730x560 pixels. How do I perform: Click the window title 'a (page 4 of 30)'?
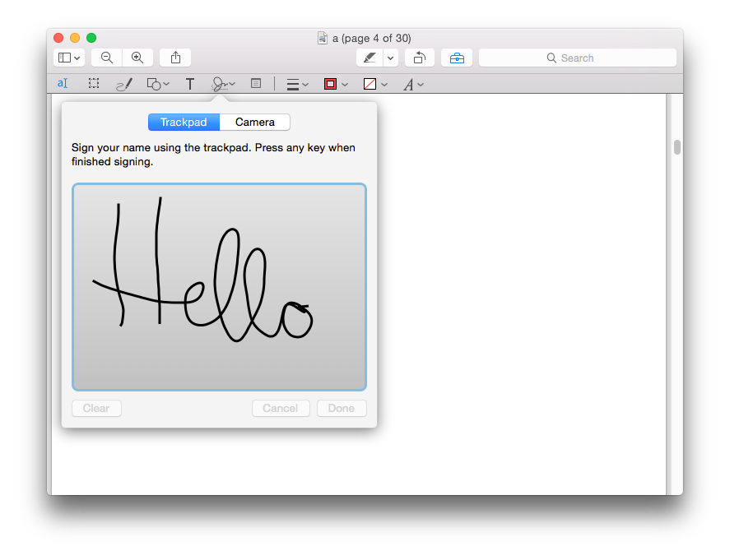coord(371,38)
